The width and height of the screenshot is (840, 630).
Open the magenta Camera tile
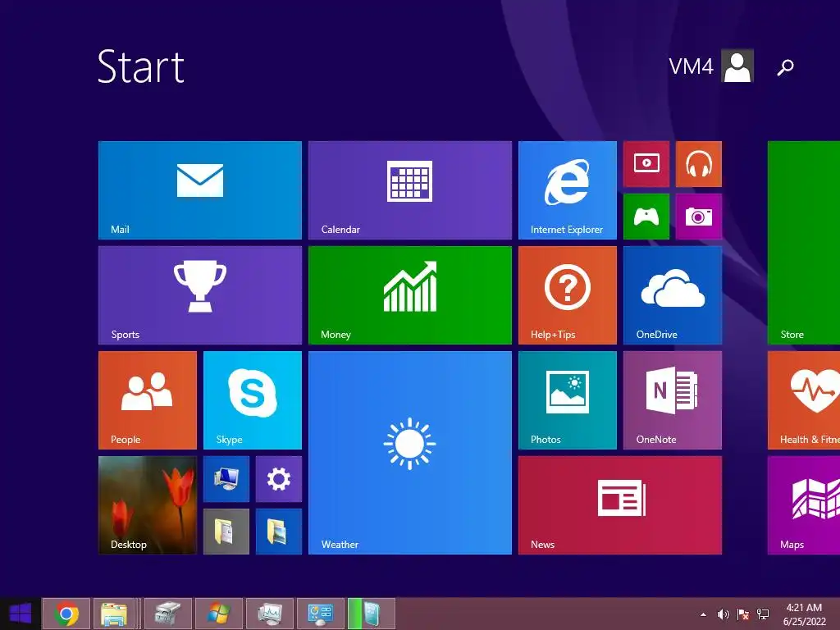click(699, 217)
